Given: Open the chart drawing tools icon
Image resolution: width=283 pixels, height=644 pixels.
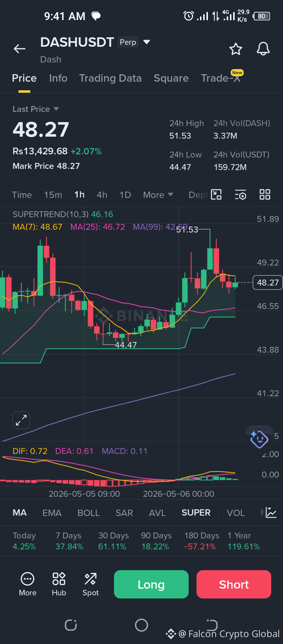Looking at the screenshot, I should click(x=217, y=195).
